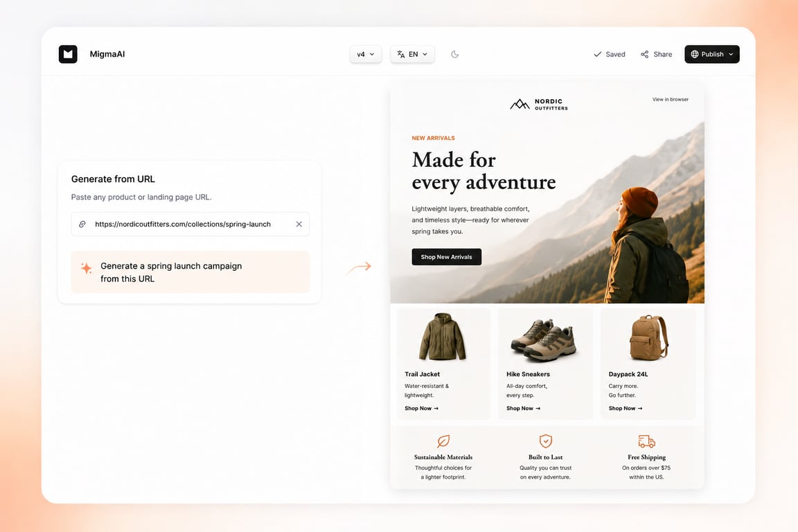
Task: Click the link icon in URL field
Action: 82,224
